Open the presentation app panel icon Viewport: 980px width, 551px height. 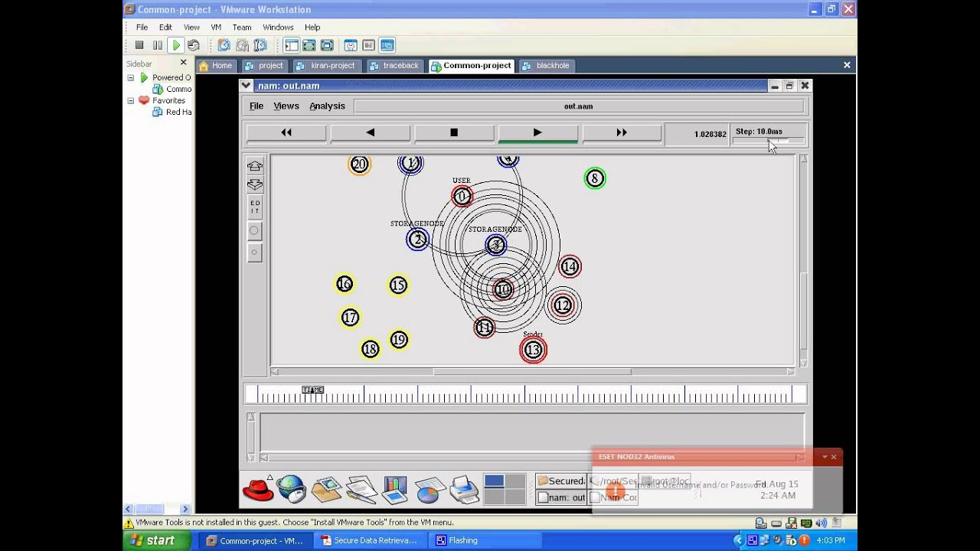point(395,489)
